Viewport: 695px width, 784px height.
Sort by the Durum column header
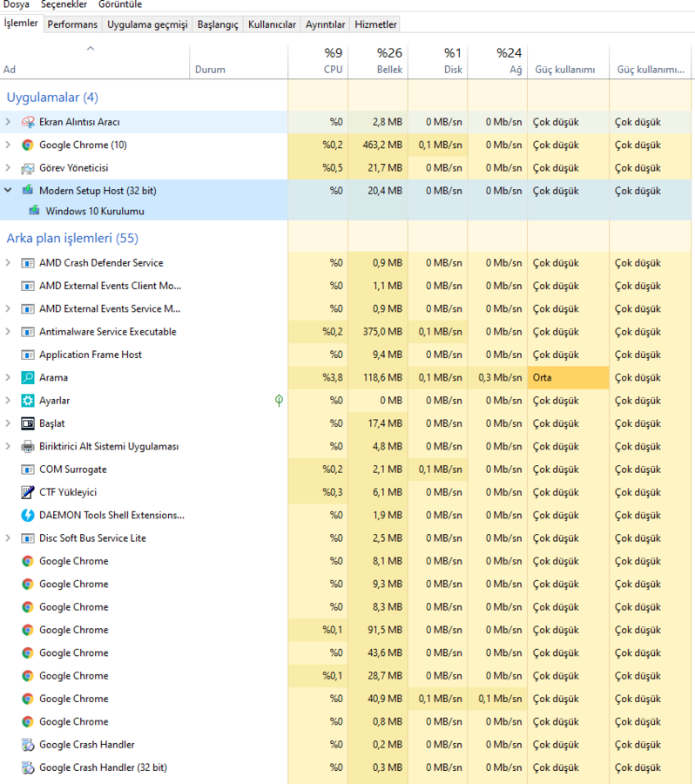pos(239,62)
